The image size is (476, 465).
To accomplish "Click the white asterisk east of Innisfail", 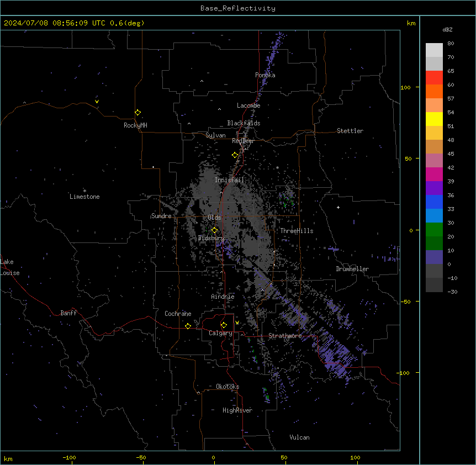I will (277, 167).
